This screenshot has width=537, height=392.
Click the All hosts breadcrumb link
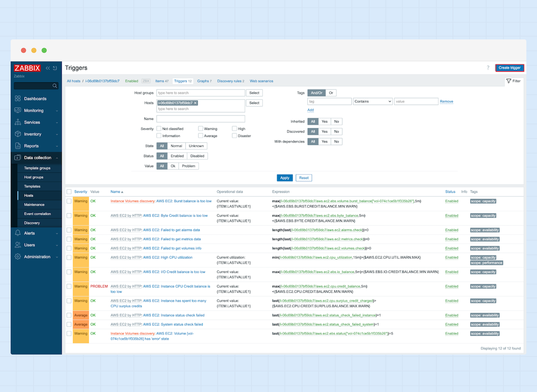(74, 81)
